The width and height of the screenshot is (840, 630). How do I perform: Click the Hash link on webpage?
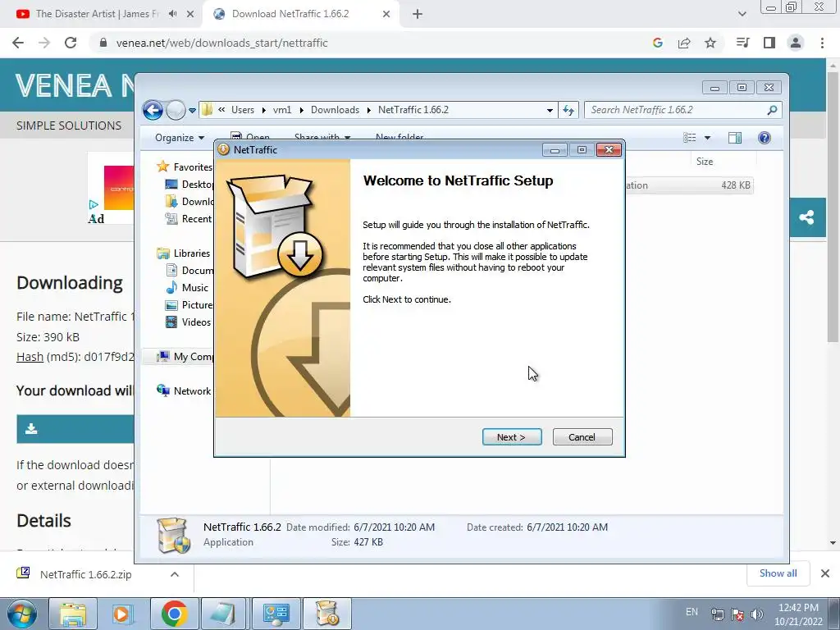point(30,357)
